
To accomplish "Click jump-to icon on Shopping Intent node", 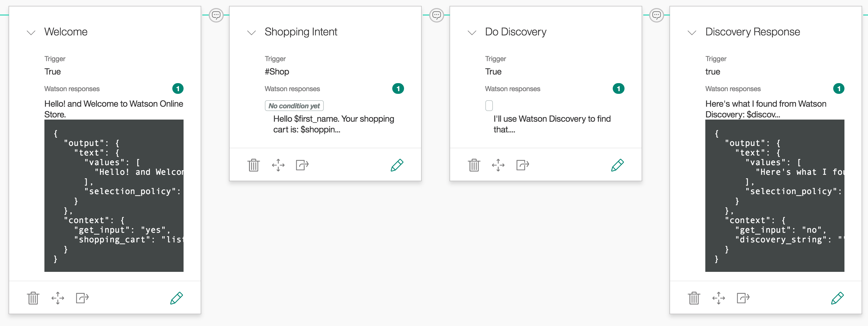I will coord(302,165).
